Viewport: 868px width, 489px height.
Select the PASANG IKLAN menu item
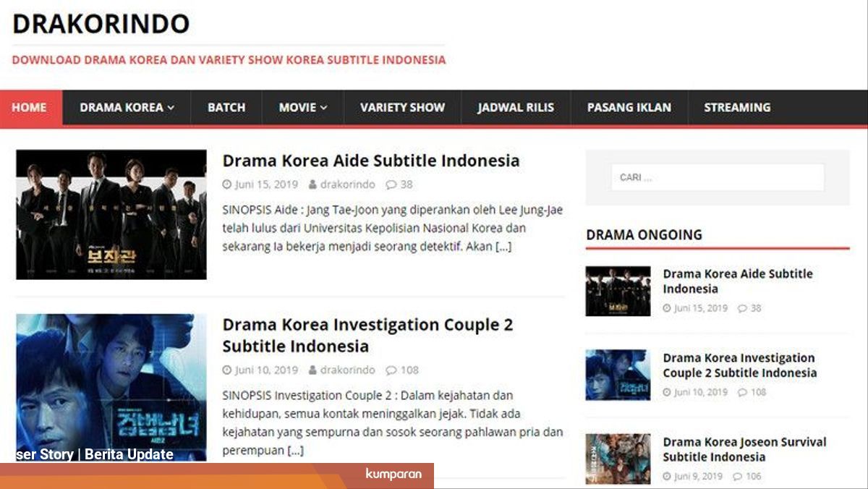pyautogui.click(x=629, y=108)
